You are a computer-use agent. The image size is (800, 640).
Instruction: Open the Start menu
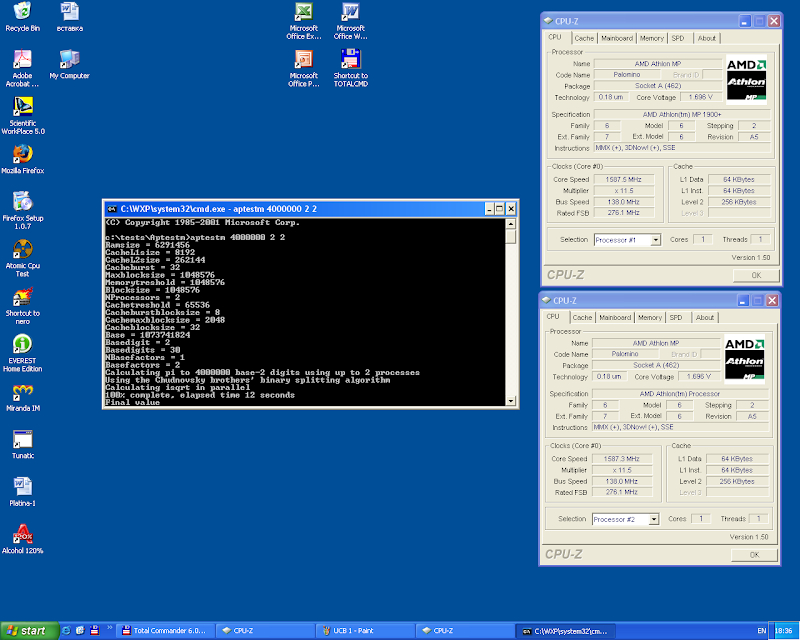pyautogui.click(x=29, y=631)
